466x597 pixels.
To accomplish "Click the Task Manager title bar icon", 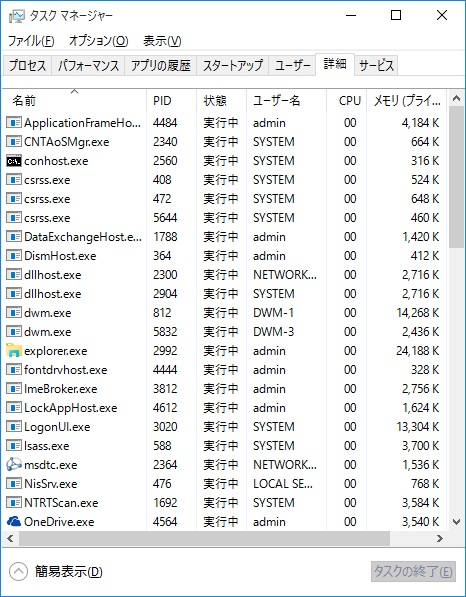I will click(x=16, y=16).
